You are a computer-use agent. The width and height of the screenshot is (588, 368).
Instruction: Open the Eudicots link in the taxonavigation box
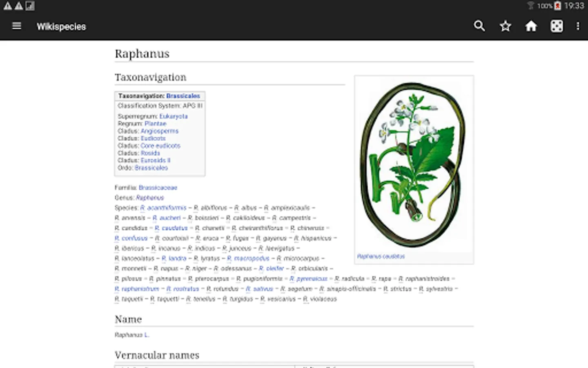pos(153,138)
